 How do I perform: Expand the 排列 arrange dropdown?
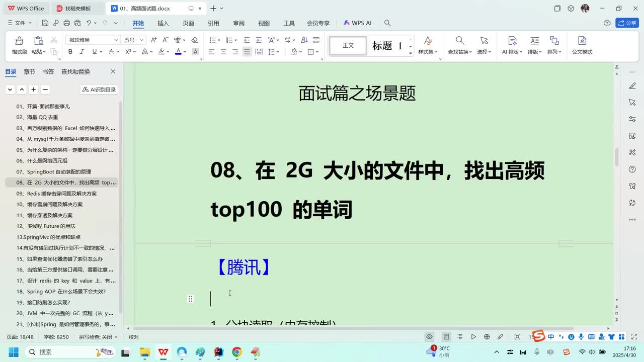click(554, 52)
